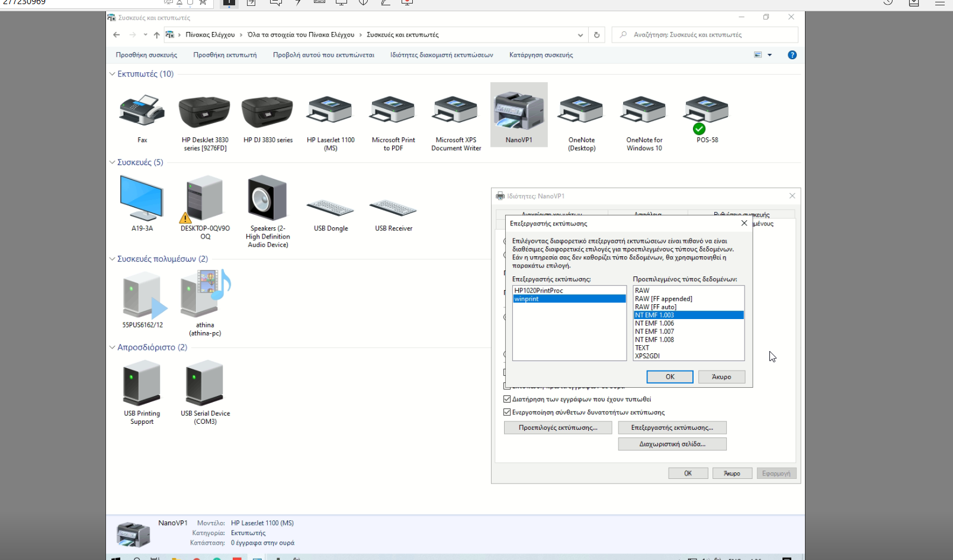
Task: Click the search Devices and Printers field
Action: [x=705, y=35]
